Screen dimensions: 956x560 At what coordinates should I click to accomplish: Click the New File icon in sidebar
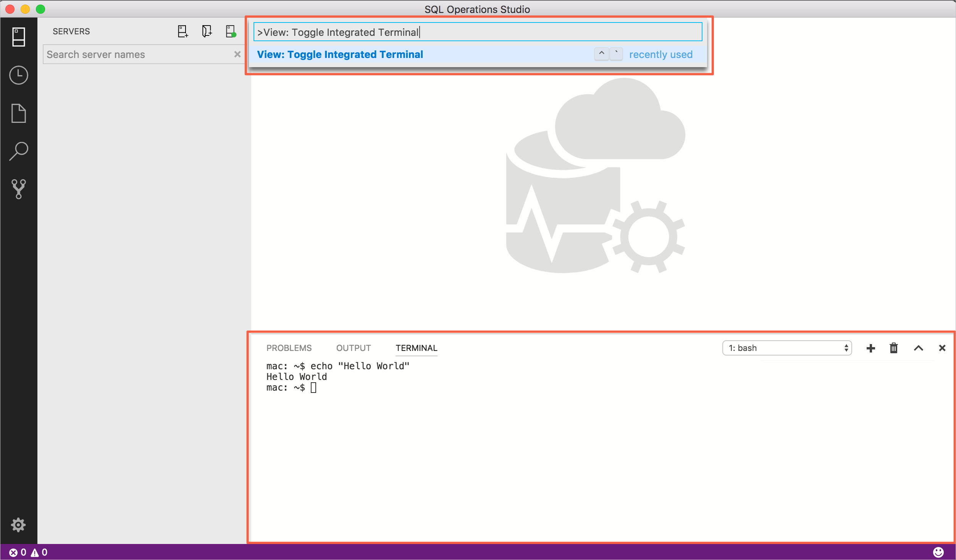[18, 112]
